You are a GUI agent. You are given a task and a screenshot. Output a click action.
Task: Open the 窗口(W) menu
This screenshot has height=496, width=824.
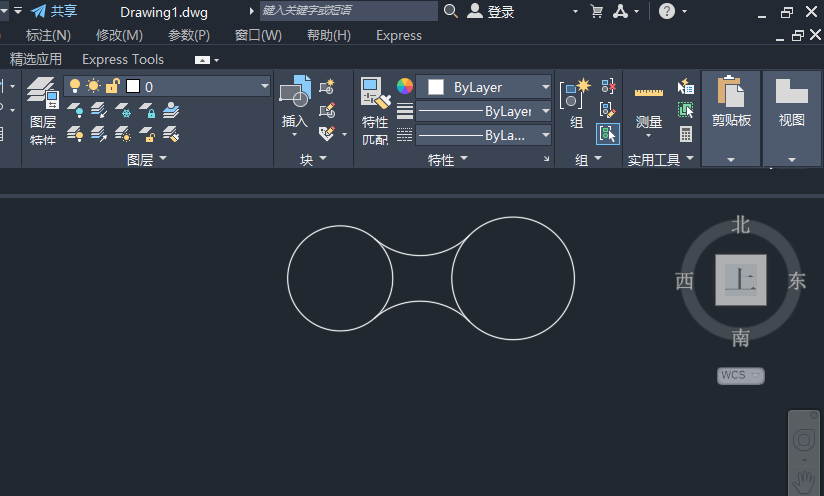[258, 35]
